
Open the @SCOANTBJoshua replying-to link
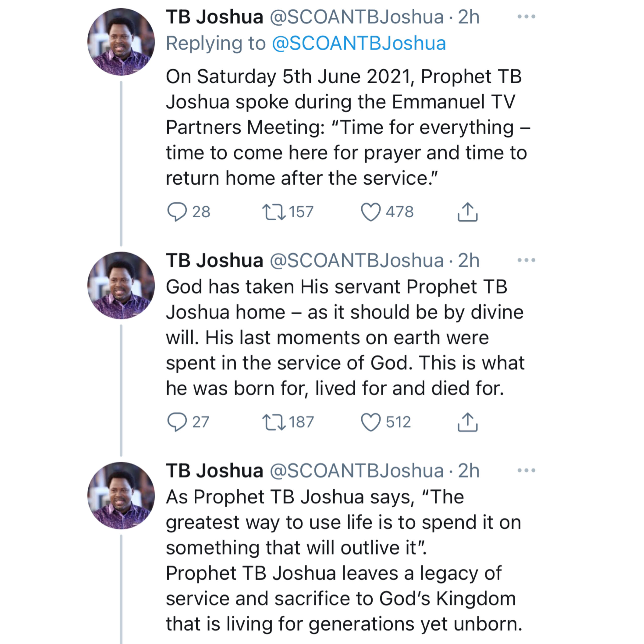point(359,43)
